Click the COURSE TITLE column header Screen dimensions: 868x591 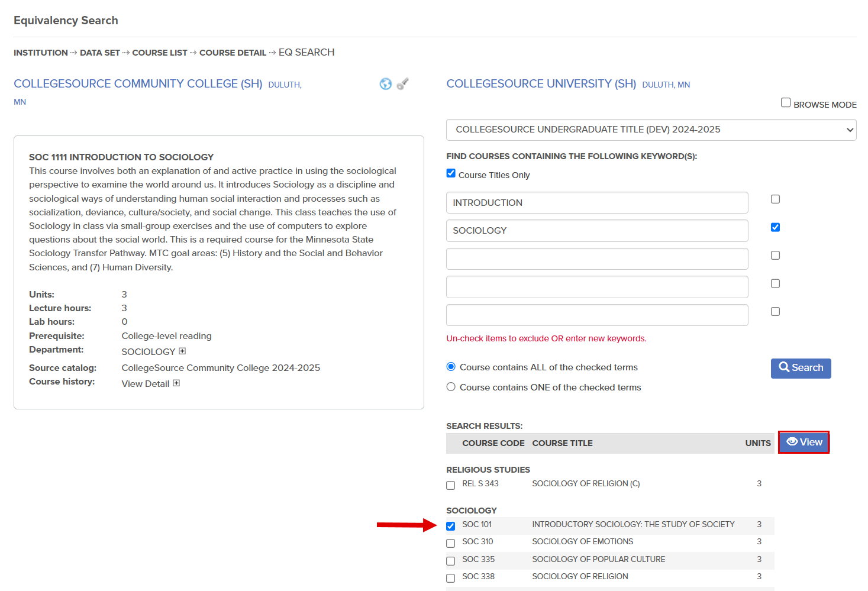[x=562, y=443]
